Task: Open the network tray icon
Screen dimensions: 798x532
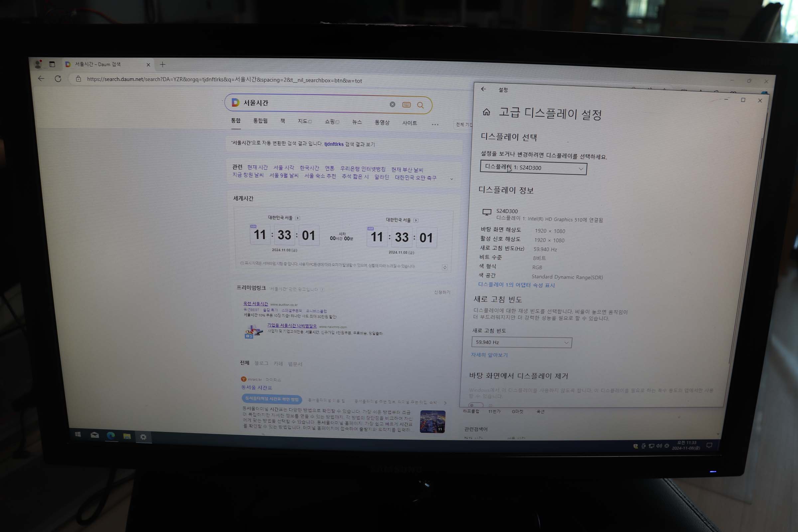Action: (651, 446)
